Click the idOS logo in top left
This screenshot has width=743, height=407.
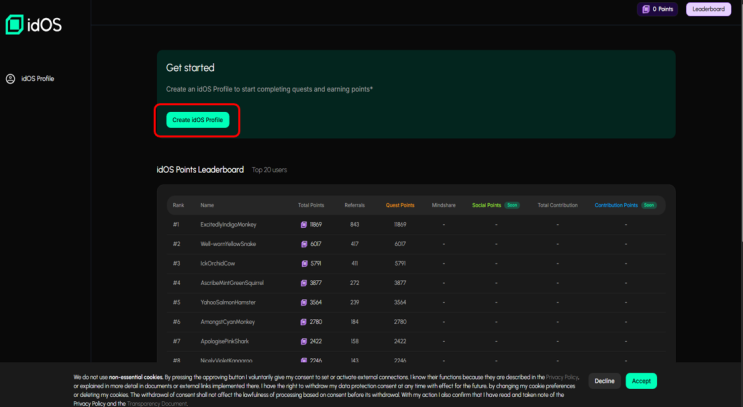(33, 24)
